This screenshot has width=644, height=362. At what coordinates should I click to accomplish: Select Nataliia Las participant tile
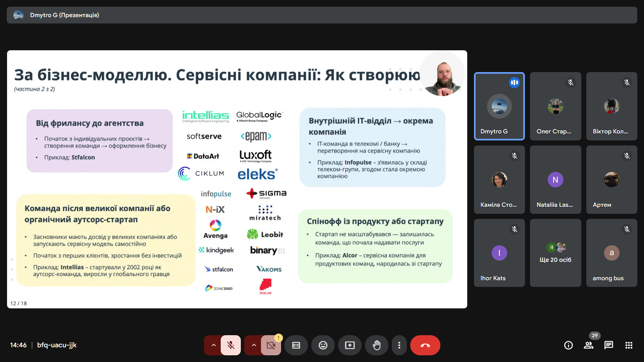point(555,180)
